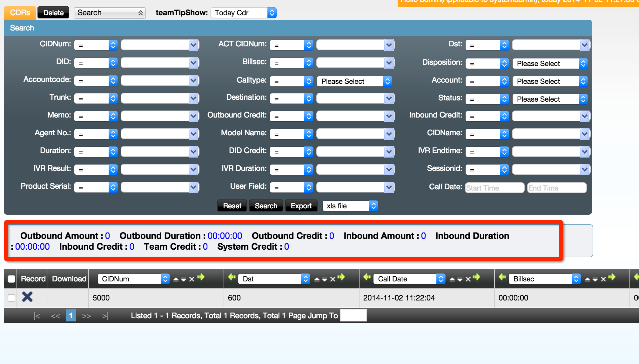Image resolution: width=639 pixels, height=364 pixels.
Task: Remove the Call Date column with X icon
Action: click(468, 280)
